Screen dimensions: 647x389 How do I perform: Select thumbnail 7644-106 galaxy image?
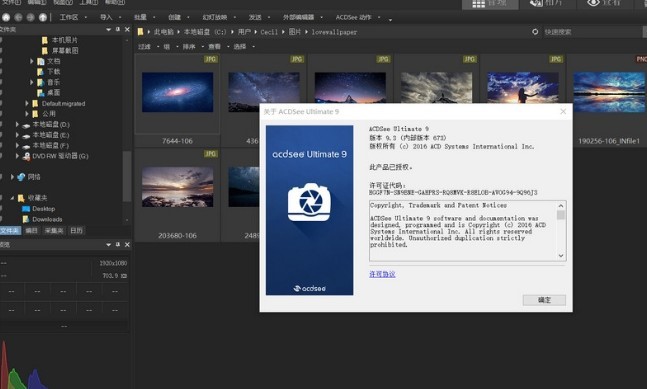[x=177, y=92]
